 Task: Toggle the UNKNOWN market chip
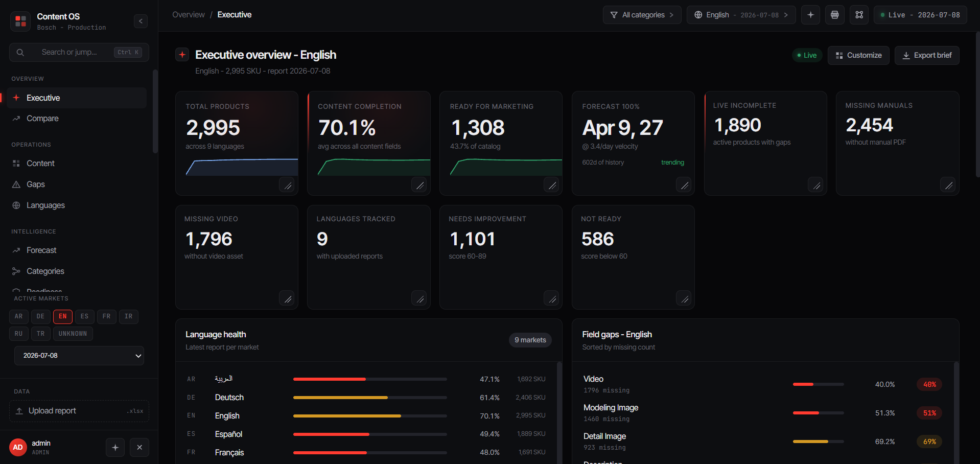pos(73,334)
